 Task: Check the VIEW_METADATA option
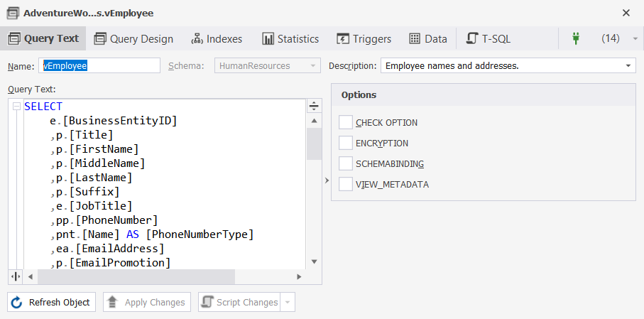click(346, 184)
